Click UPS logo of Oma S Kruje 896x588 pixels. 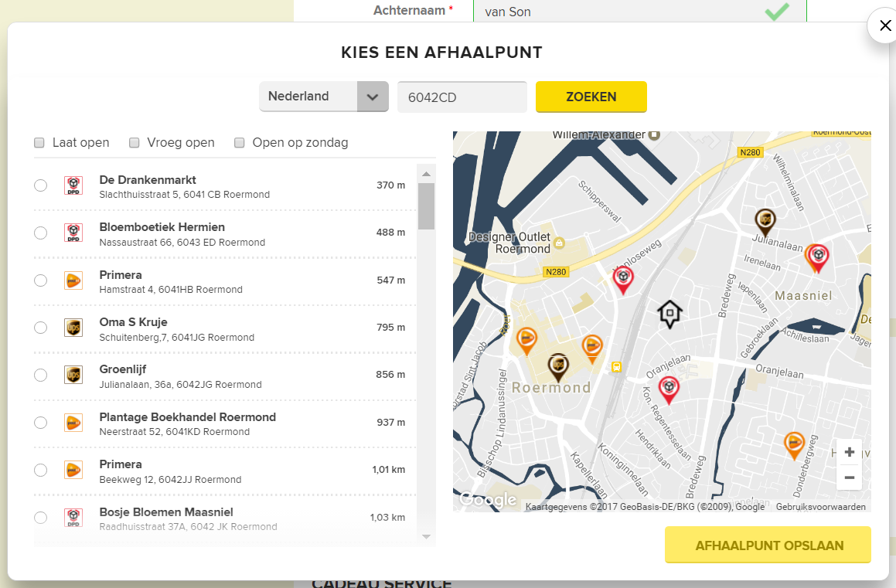[x=73, y=328]
